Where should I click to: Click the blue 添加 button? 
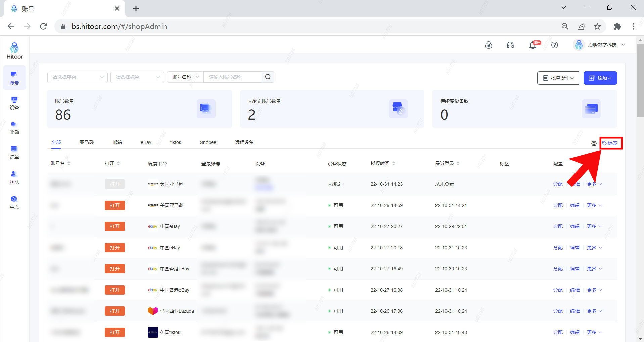click(600, 78)
